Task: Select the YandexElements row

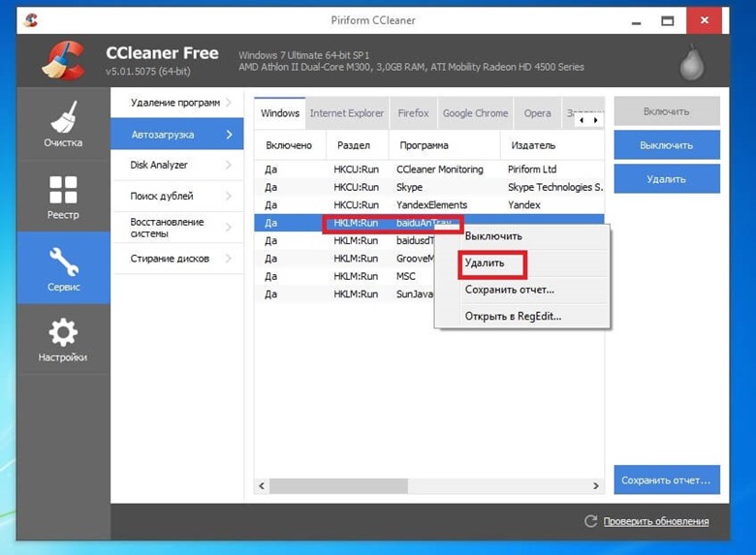Action: [429, 204]
